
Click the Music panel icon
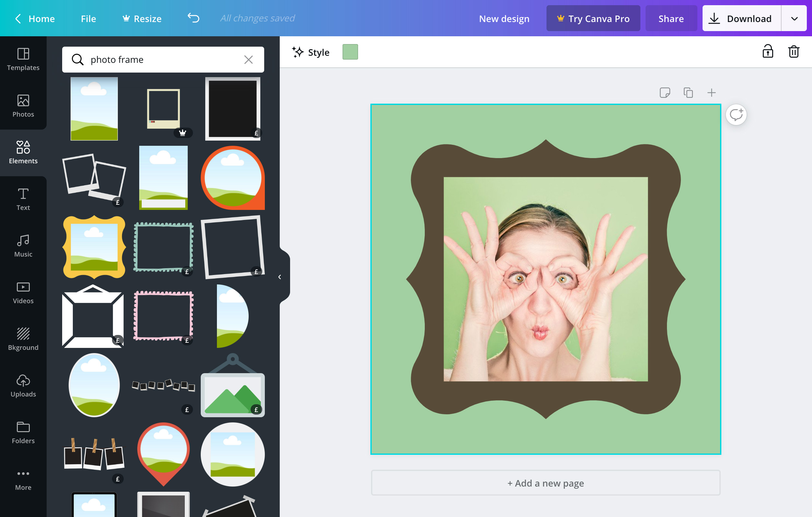(x=22, y=246)
